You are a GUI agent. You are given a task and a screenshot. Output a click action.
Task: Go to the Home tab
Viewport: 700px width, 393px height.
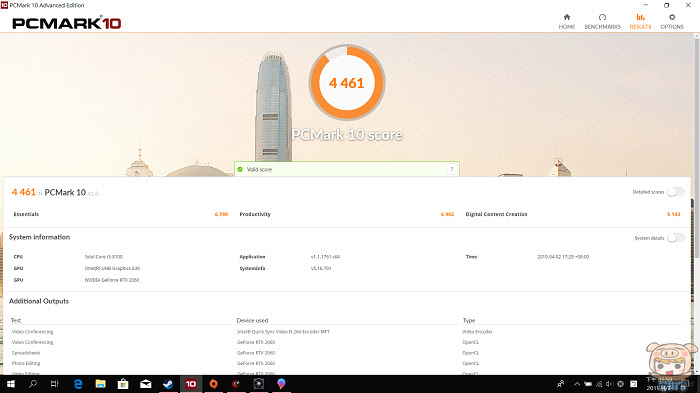click(567, 21)
